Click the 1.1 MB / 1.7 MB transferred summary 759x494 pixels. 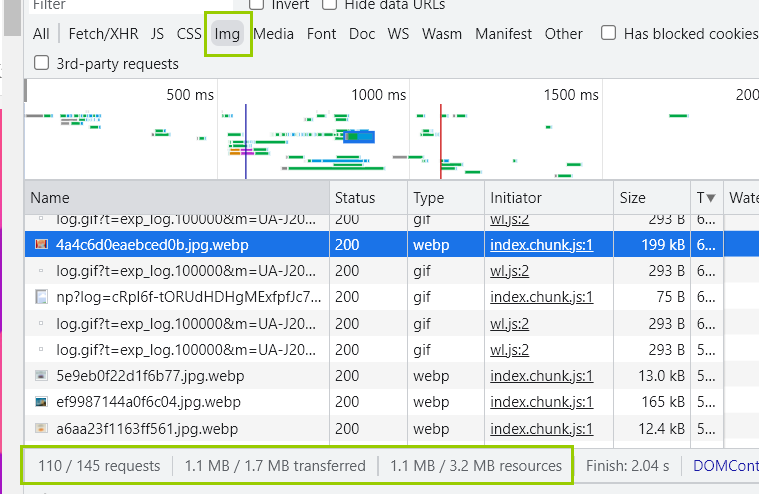click(x=275, y=466)
